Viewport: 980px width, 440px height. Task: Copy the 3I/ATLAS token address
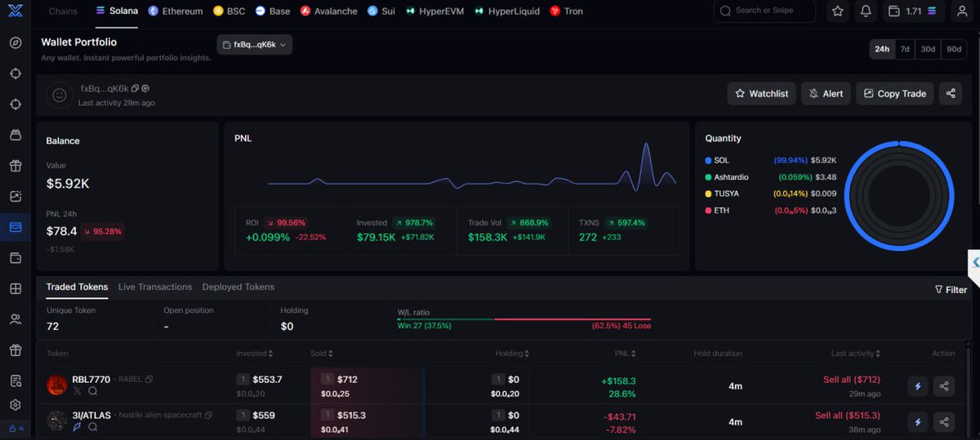point(208,416)
